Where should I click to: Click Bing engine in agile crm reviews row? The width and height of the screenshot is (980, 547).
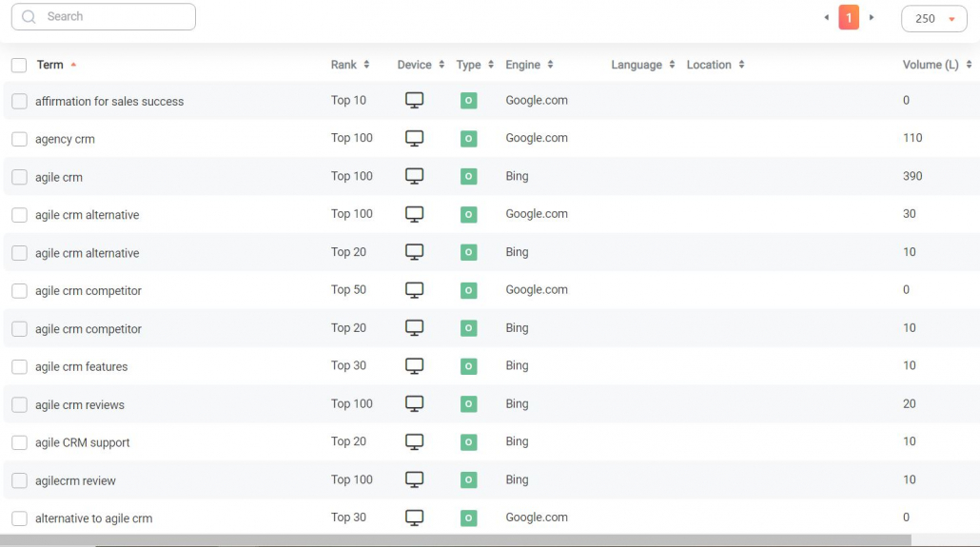[x=517, y=404]
